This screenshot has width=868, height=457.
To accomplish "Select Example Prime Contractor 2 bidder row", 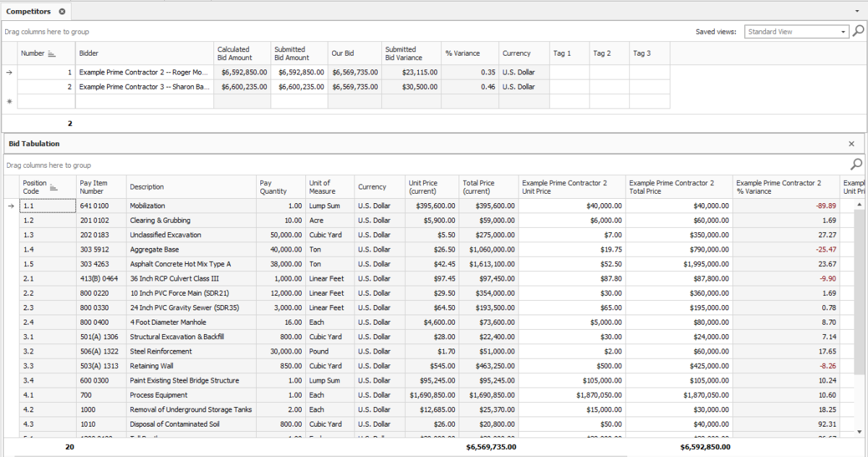I will click(143, 72).
